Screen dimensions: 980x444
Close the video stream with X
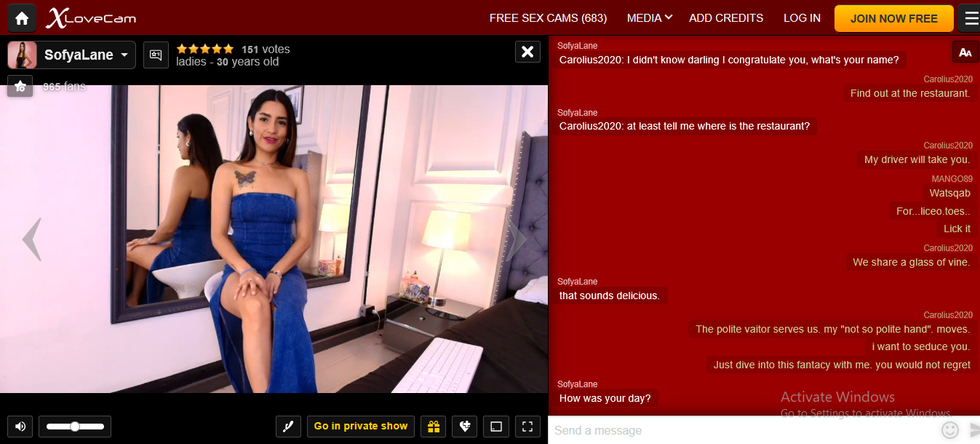pos(527,52)
